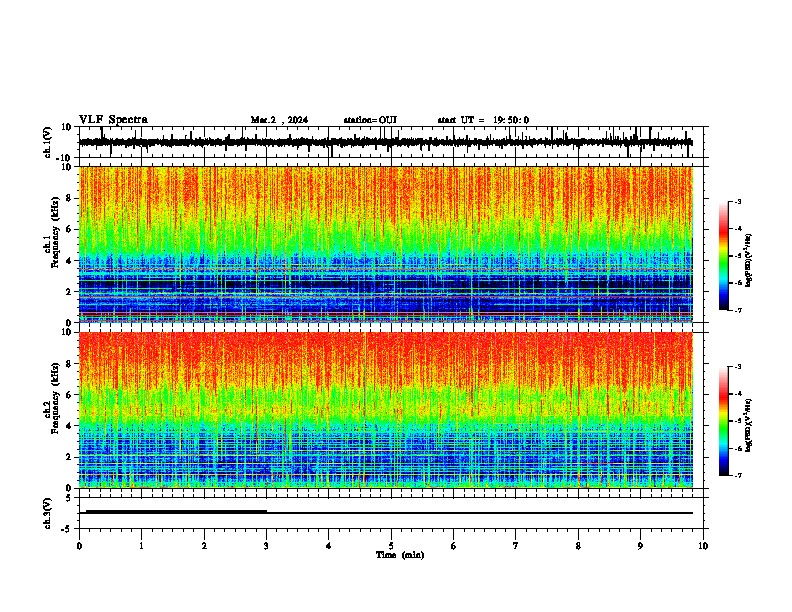Click the time axis tick label "1"
792x612 pixels.
(141, 546)
